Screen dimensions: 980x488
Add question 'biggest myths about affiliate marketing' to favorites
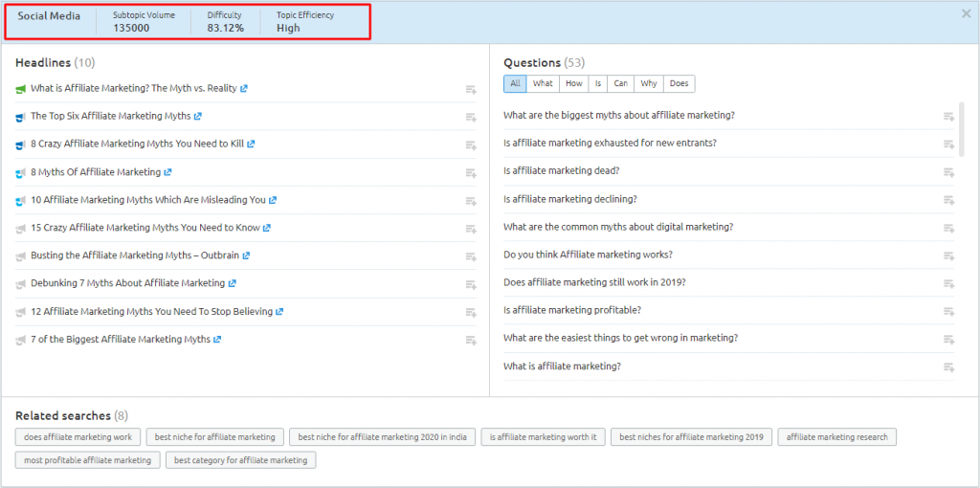pyautogui.click(x=948, y=116)
